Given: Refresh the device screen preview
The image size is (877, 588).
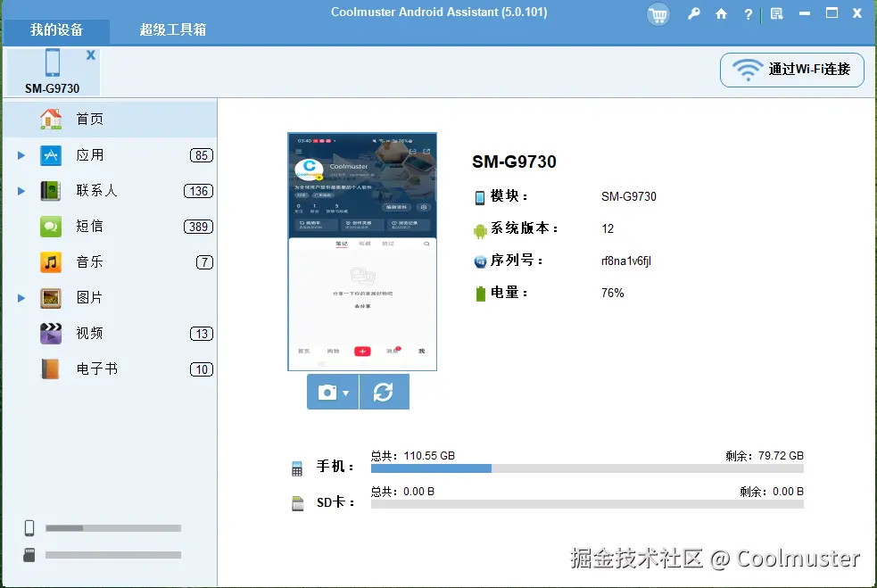Looking at the screenshot, I should click(x=385, y=392).
